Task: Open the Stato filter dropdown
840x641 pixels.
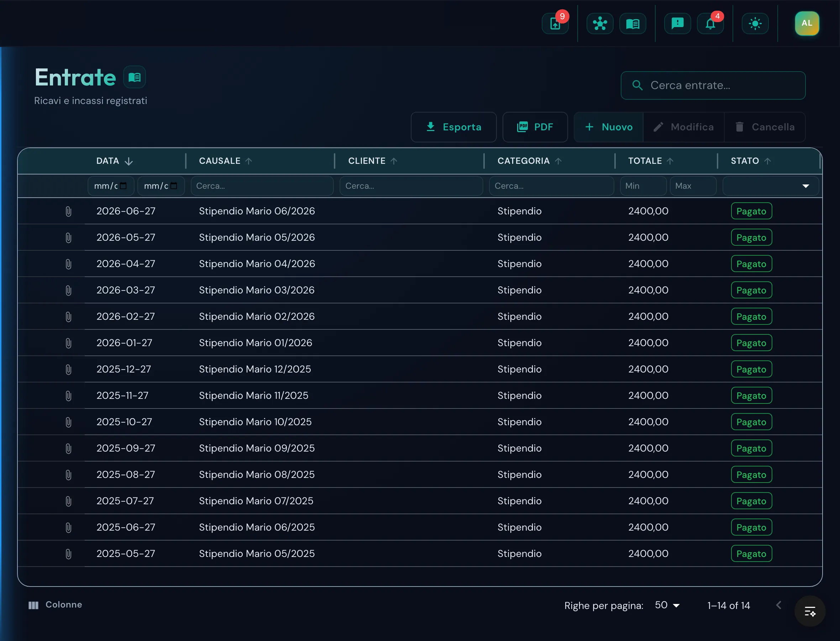Action: coord(771,186)
